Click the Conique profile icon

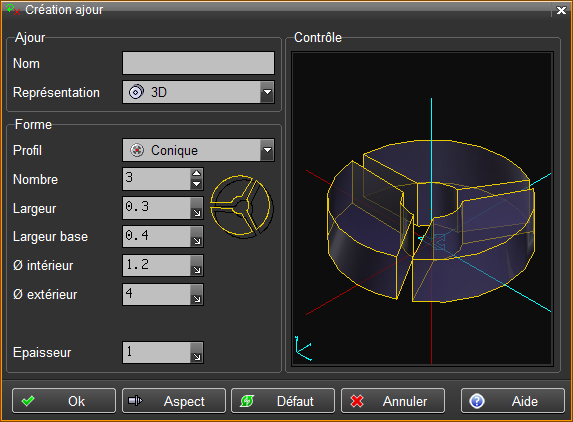(137, 150)
